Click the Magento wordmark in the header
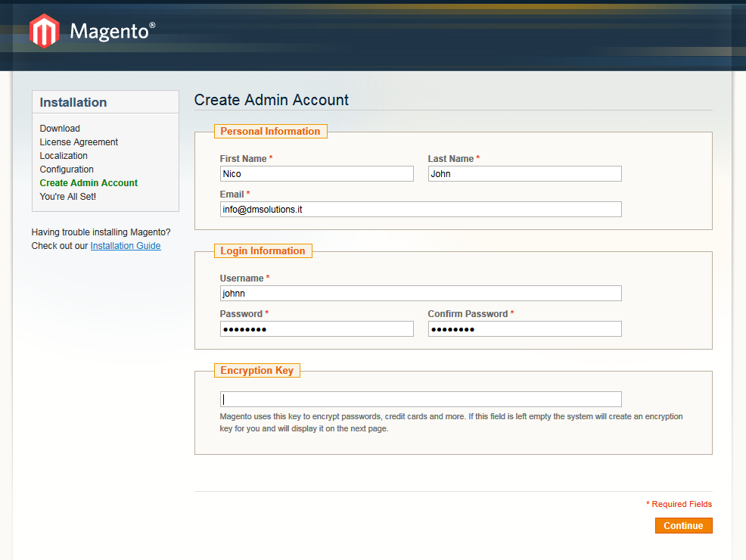 (112, 31)
